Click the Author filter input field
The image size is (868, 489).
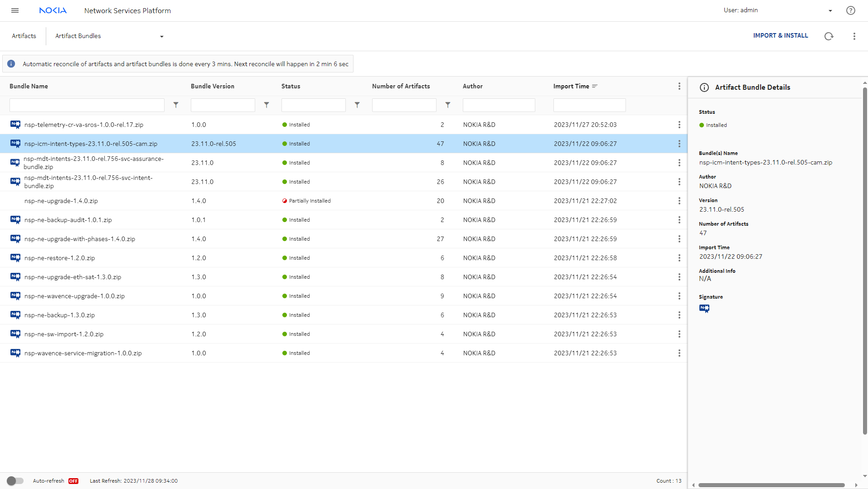499,105
